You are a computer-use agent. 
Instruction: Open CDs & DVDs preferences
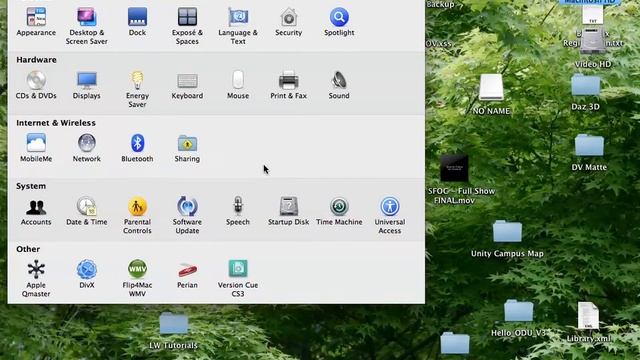(x=36, y=80)
